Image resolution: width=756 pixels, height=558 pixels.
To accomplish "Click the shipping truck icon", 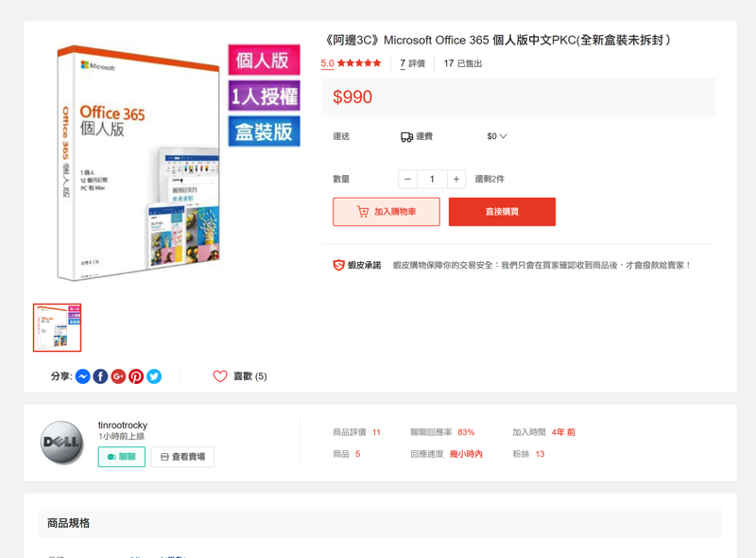I will click(406, 137).
